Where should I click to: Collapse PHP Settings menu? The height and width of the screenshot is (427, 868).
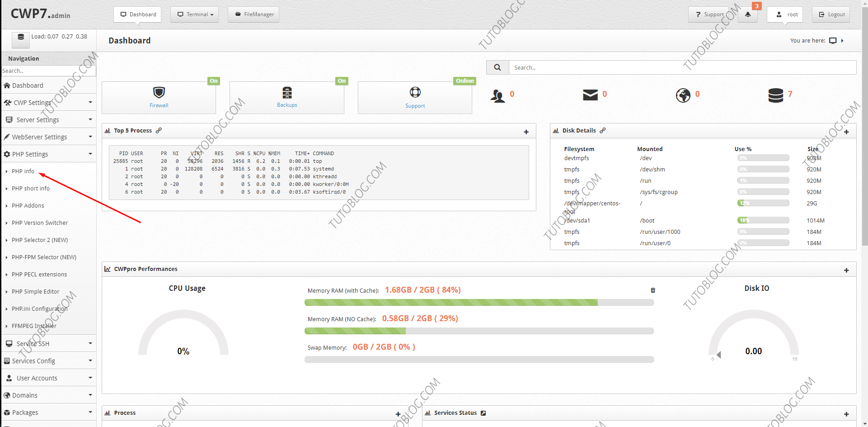click(48, 154)
